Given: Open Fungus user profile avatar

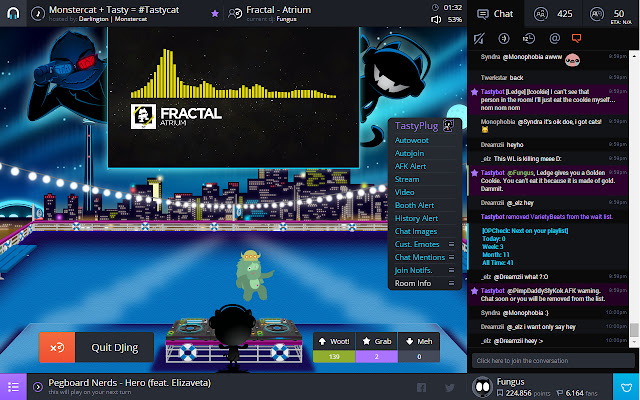Looking at the screenshot, I should click(x=482, y=387).
